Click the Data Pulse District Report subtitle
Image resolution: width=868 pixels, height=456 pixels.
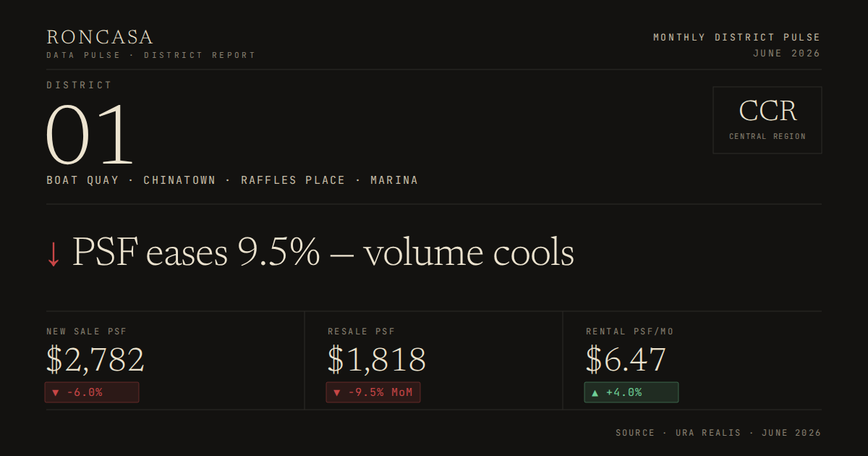(151, 55)
